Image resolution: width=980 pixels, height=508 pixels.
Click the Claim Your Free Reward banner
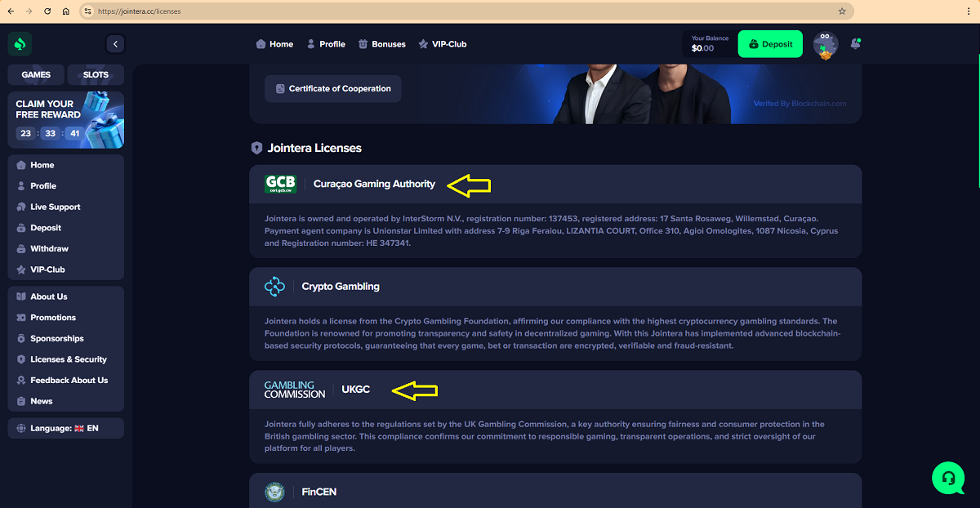point(66,119)
